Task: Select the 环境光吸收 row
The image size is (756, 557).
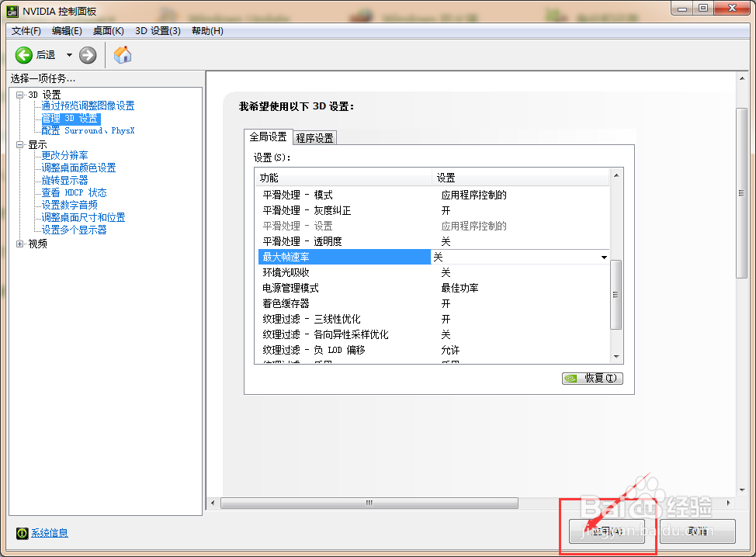Action: tap(434, 273)
